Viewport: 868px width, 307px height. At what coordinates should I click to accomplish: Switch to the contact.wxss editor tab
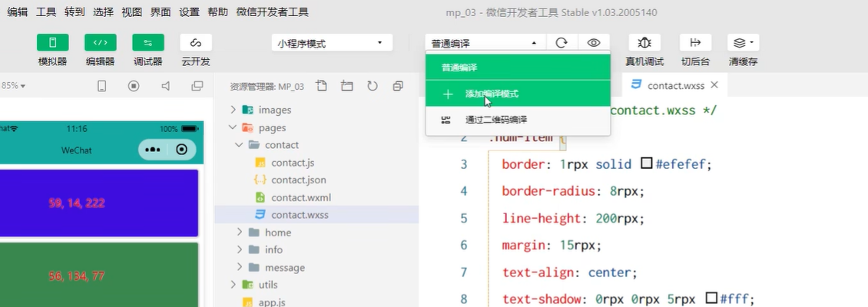coord(675,85)
